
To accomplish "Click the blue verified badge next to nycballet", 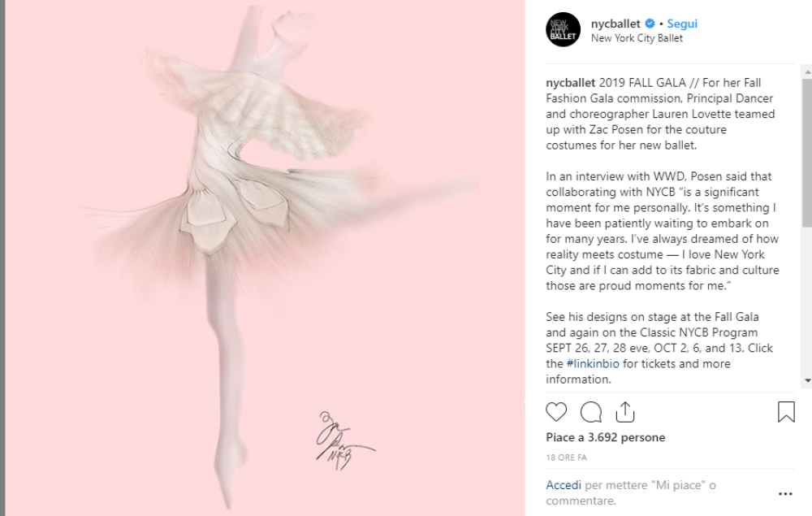I will tap(650, 24).
